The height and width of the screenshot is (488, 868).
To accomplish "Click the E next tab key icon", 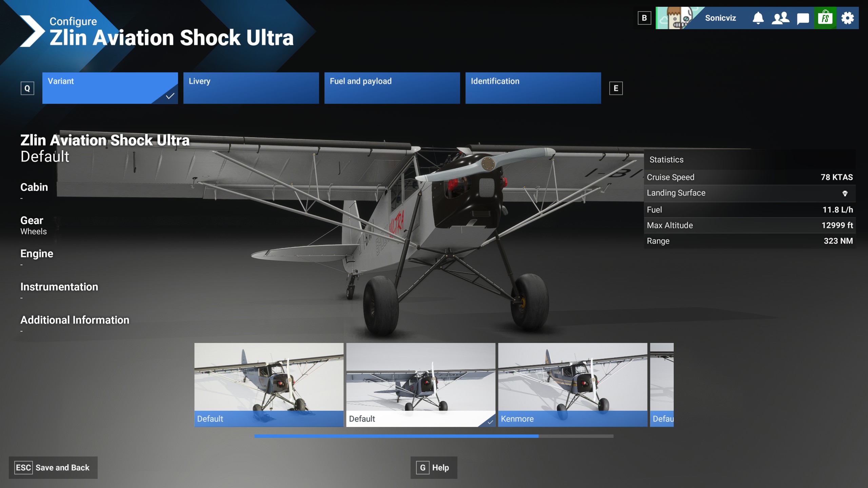I will (x=616, y=88).
